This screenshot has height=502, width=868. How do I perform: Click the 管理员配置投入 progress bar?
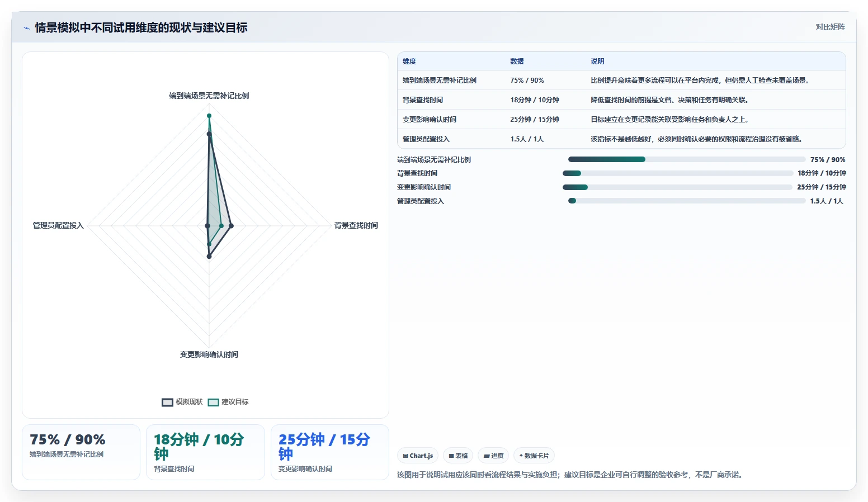[687, 201]
